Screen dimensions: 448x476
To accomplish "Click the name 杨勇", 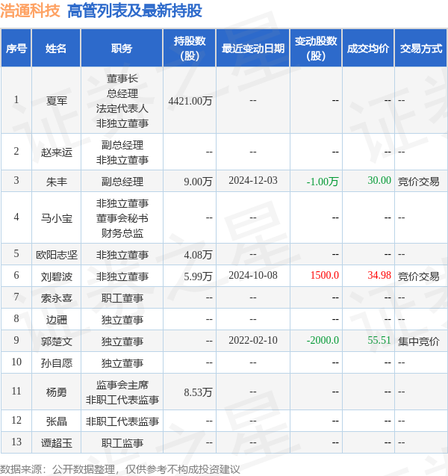I will point(57,392).
